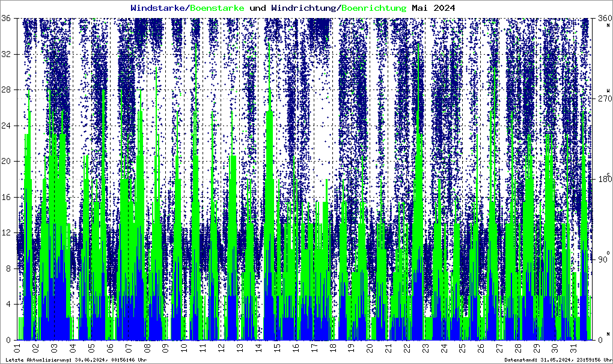This screenshot has height=364, width=613.
Task: Select value 24 on the left wind-strength axis
Action: pyautogui.click(x=6, y=126)
